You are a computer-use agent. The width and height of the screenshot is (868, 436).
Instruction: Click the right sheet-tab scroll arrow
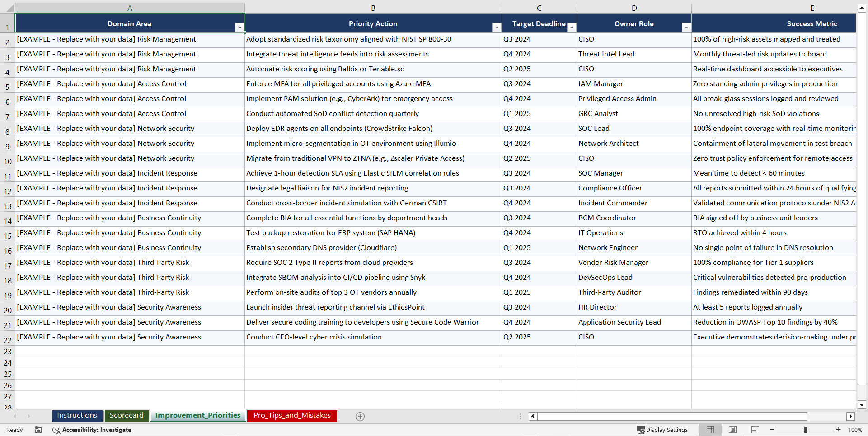coord(29,416)
